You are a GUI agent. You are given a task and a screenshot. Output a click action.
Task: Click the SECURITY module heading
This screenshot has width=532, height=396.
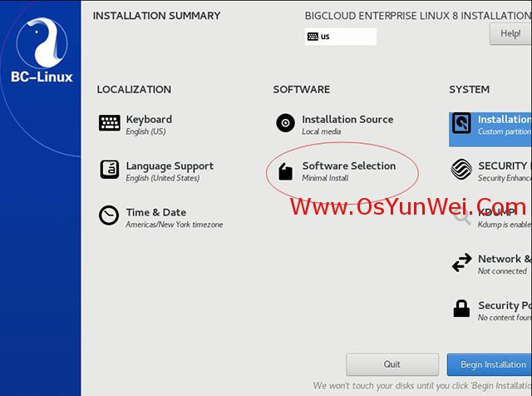pyautogui.click(x=505, y=166)
